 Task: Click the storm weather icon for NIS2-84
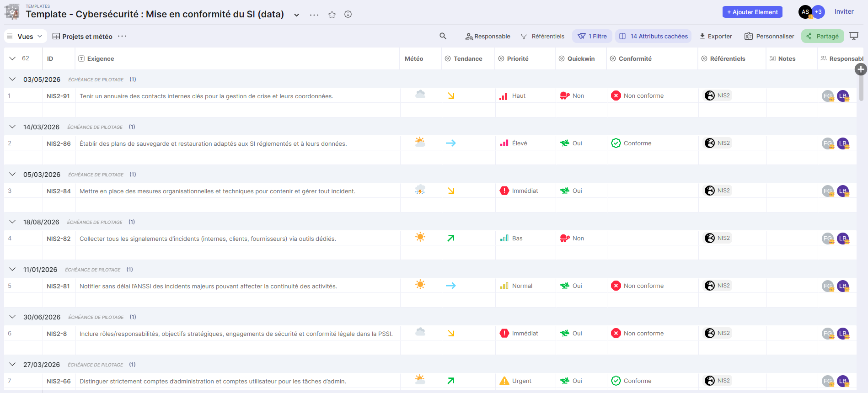[420, 190]
